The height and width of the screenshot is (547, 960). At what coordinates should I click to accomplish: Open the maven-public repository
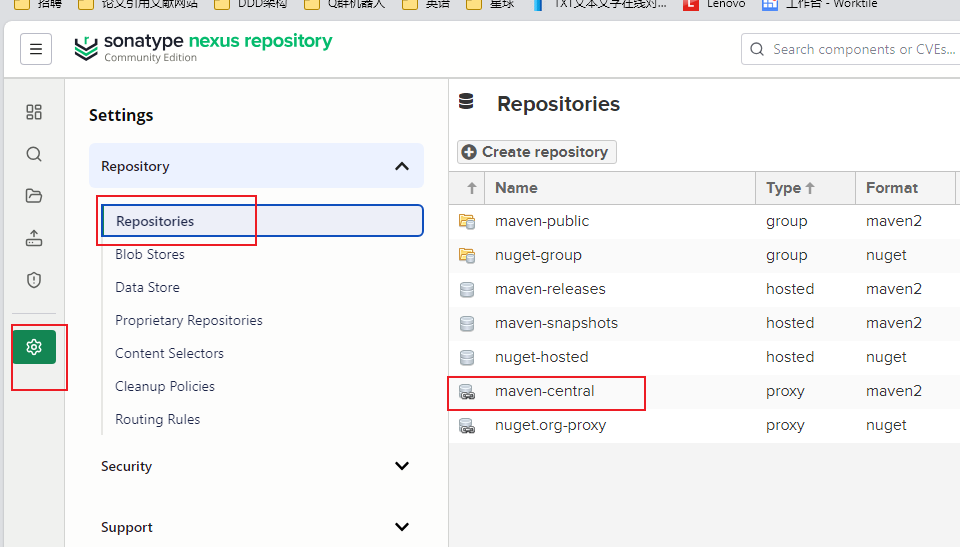(542, 221)
